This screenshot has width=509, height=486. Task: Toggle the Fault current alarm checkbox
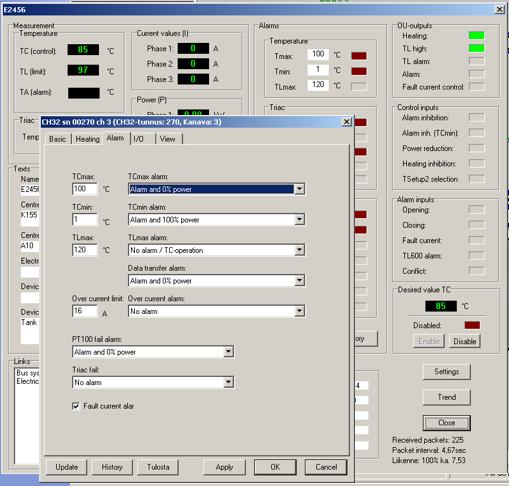[x=76, y=406]
